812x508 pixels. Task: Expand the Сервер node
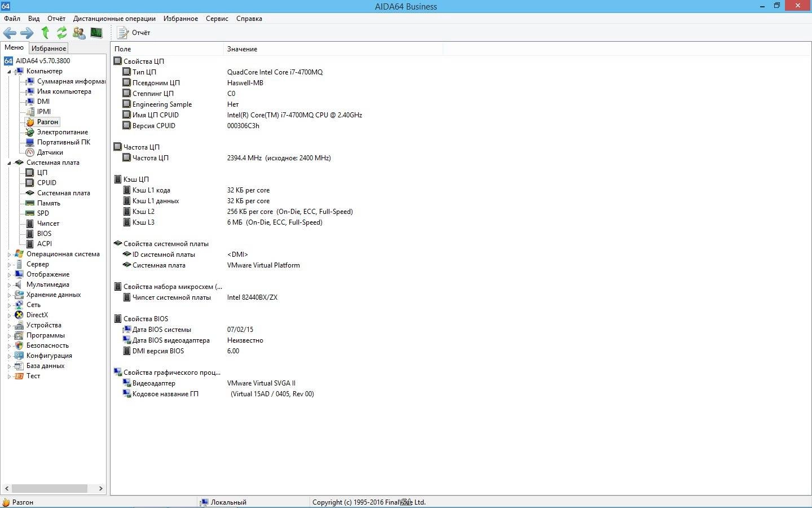coord(9,265)
